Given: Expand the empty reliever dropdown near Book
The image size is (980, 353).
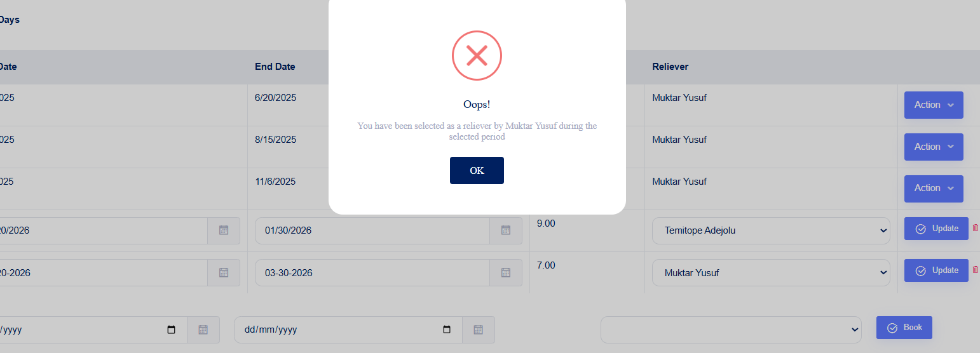Looking at the screenshot, I should pos(731,330).
